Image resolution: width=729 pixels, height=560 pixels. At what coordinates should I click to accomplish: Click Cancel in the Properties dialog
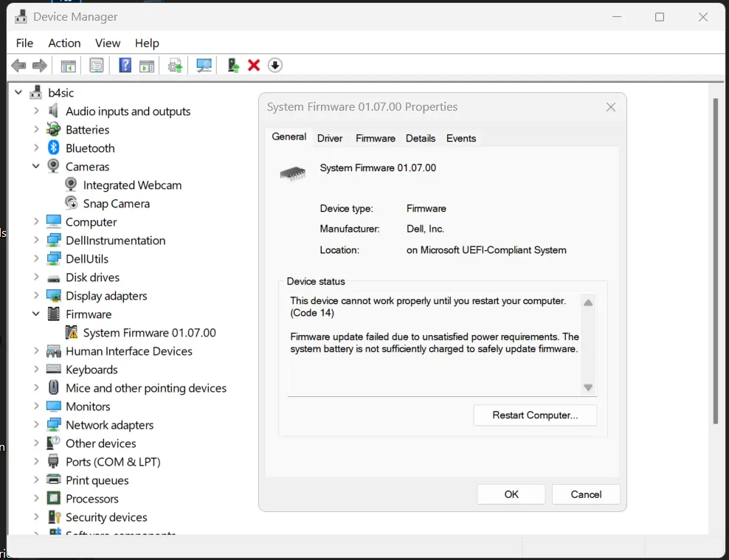[586, 494]
